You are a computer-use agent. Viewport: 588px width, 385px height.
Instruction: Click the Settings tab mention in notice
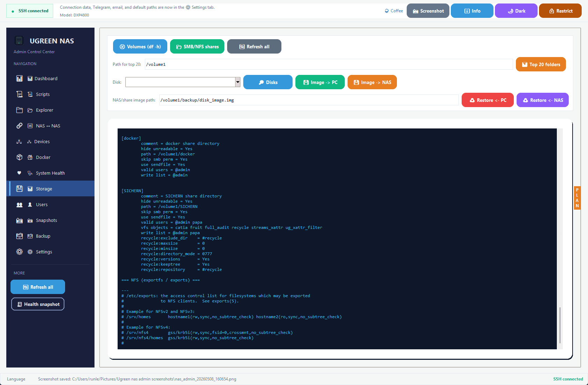pos(200,7)
